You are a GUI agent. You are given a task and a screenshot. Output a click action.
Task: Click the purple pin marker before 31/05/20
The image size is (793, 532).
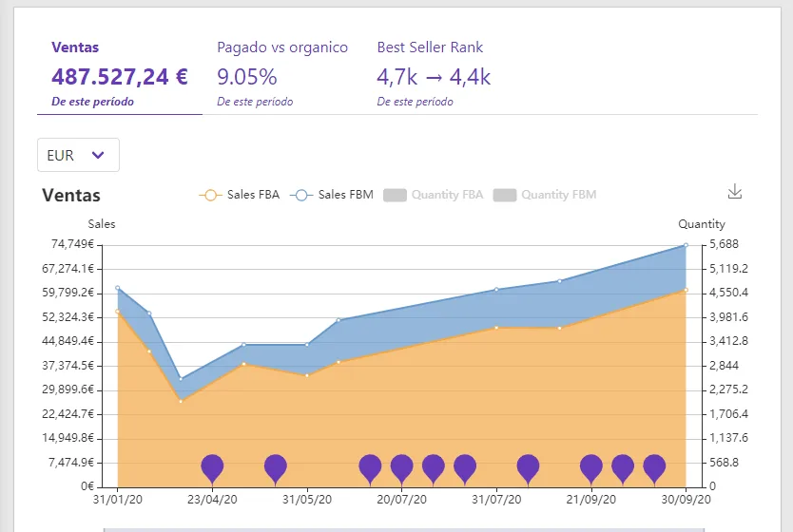276,469
